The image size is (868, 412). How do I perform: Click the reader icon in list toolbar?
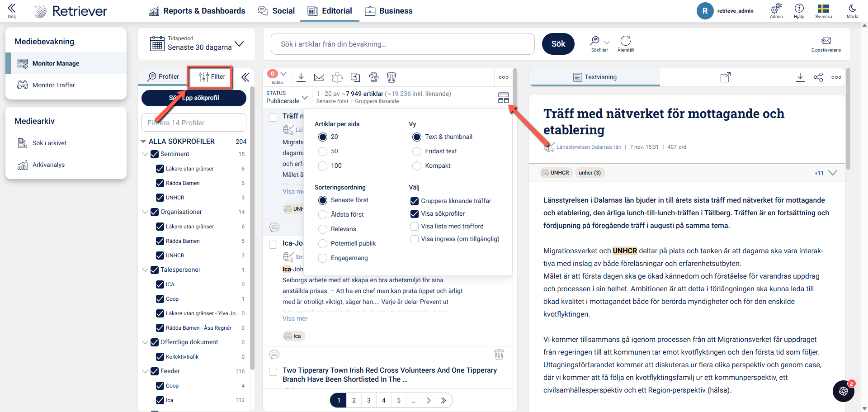(x=337, y=77)
